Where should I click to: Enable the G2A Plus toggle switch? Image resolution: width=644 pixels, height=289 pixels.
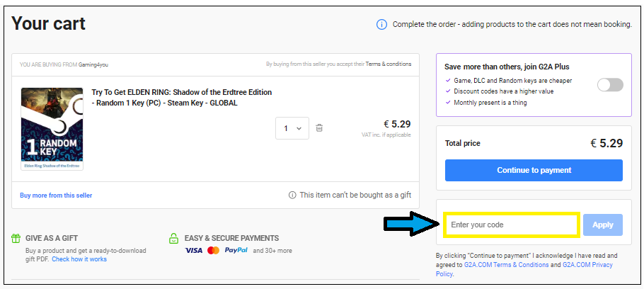[610, 85]
